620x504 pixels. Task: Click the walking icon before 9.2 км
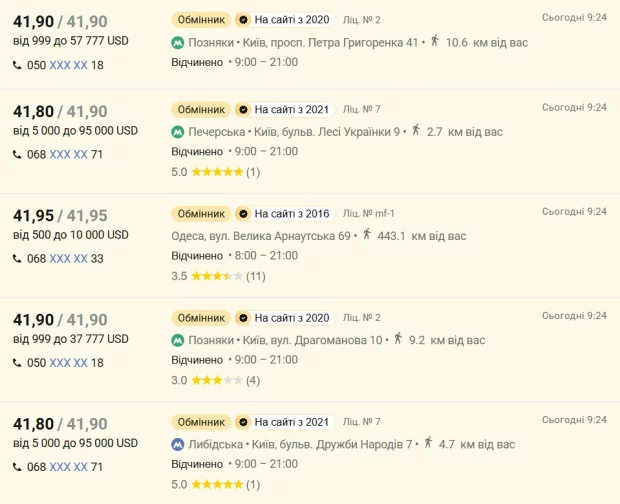pyautogui.click(x=398, y=339)
